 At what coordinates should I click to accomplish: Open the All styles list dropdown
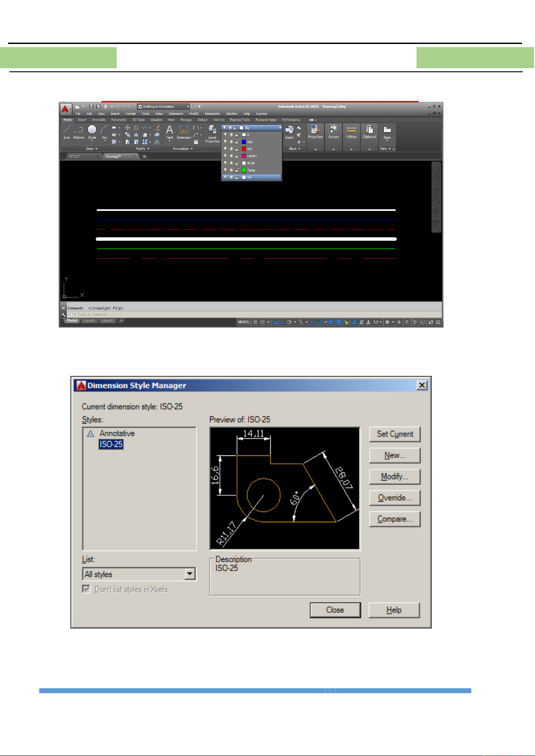pyautogui.click(x=190, y=574)
